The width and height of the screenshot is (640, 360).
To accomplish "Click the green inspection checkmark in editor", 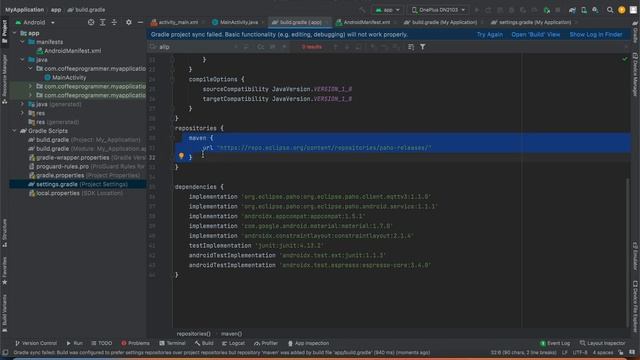I will [x=624, y=59].
